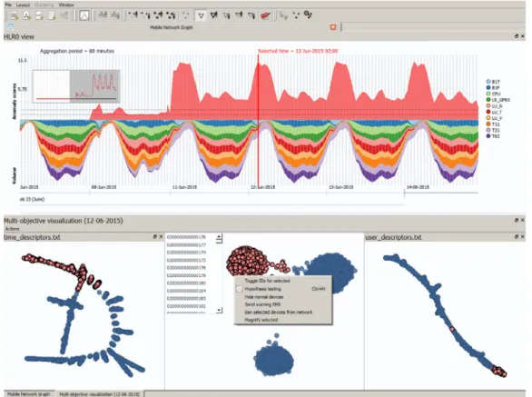Click the three-dot scatter icon near the magnifier

point(296,15)
